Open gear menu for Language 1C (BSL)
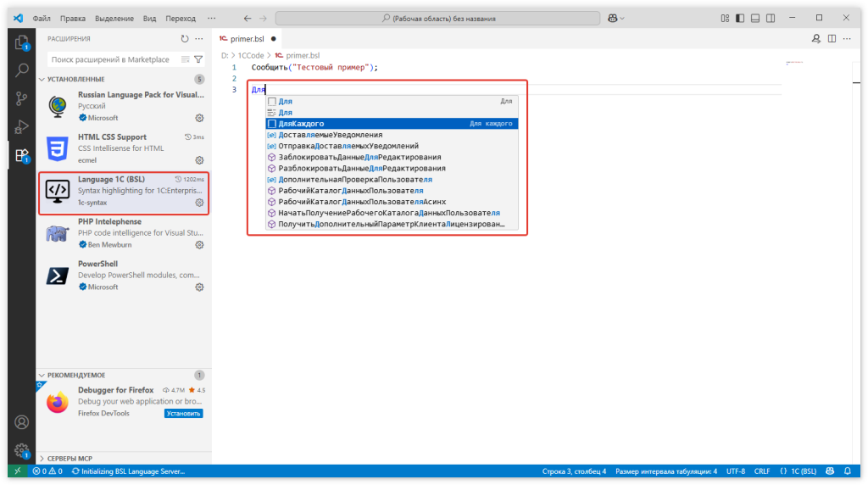 tap(199, 203)
